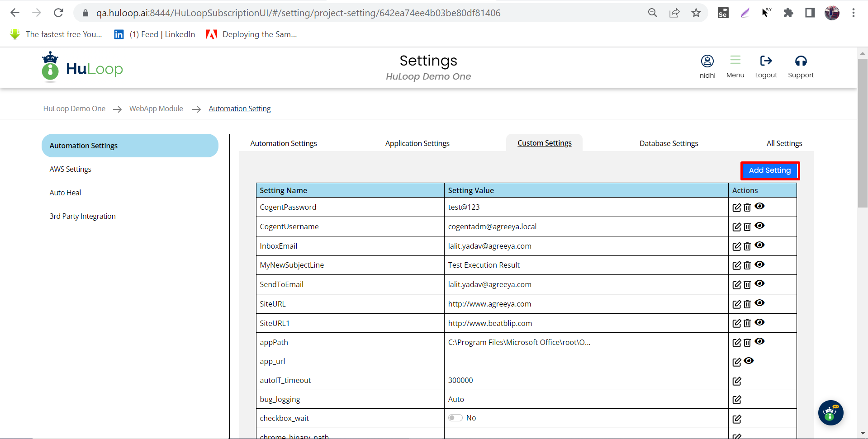Open the hamburger Menu
868x439 pixels.
click(x=735, y=60)
